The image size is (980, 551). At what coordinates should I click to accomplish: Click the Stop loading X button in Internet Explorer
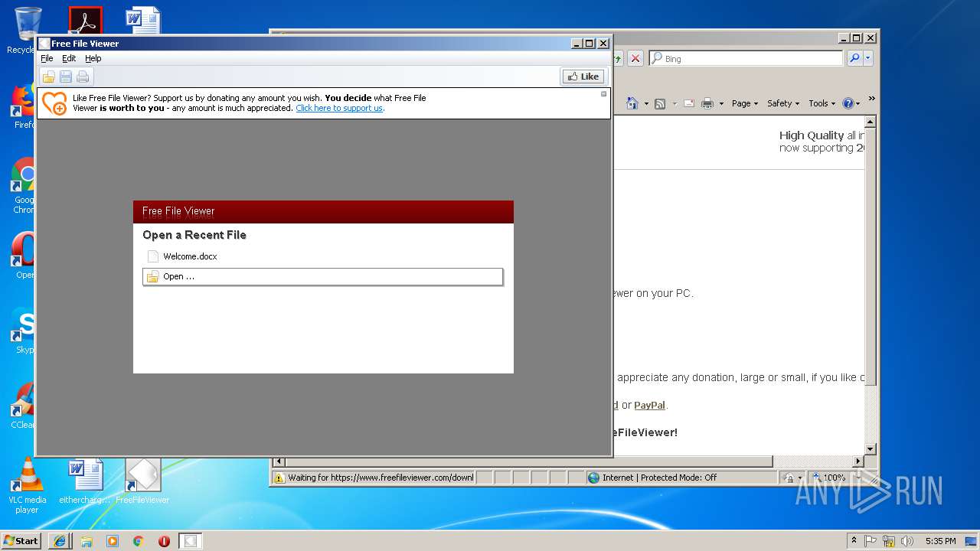635,58
